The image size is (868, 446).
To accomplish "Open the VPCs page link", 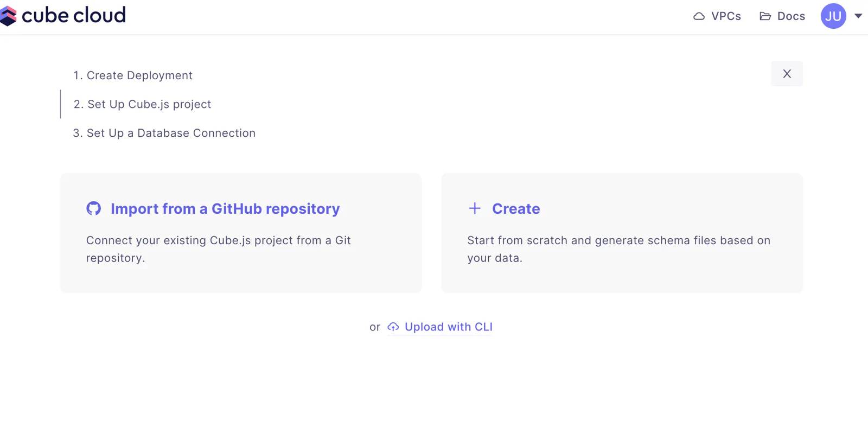I will pos(726,16).
